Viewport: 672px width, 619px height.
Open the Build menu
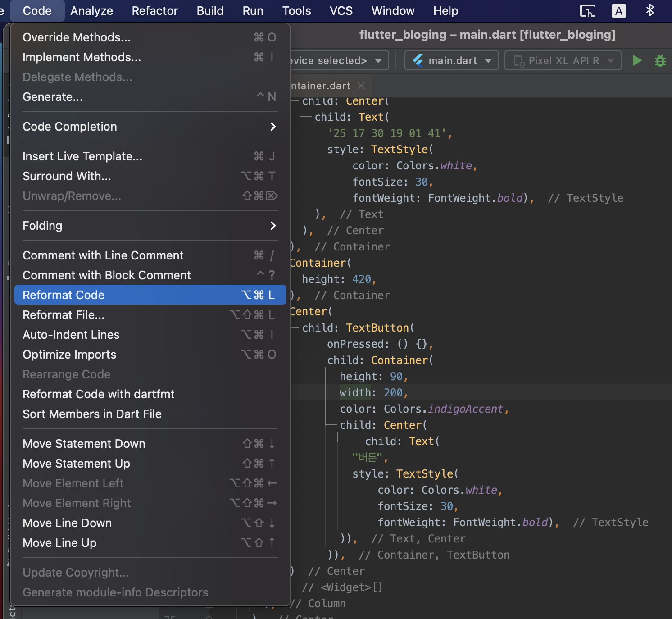tap(210, 11)
